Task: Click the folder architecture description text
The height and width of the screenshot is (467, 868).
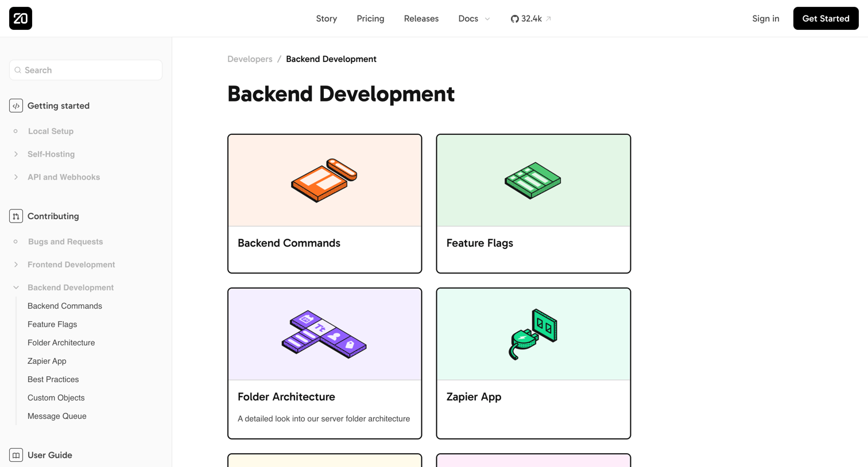Action: [324, 419]
